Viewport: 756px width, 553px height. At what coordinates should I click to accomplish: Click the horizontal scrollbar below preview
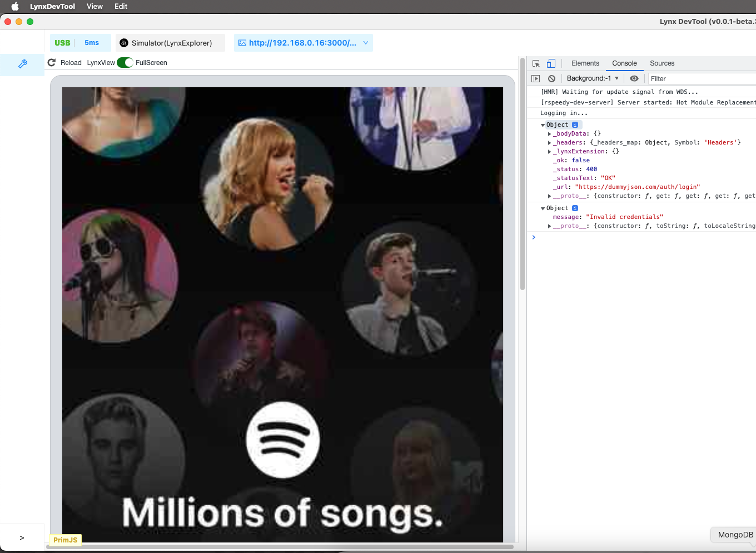280,547
